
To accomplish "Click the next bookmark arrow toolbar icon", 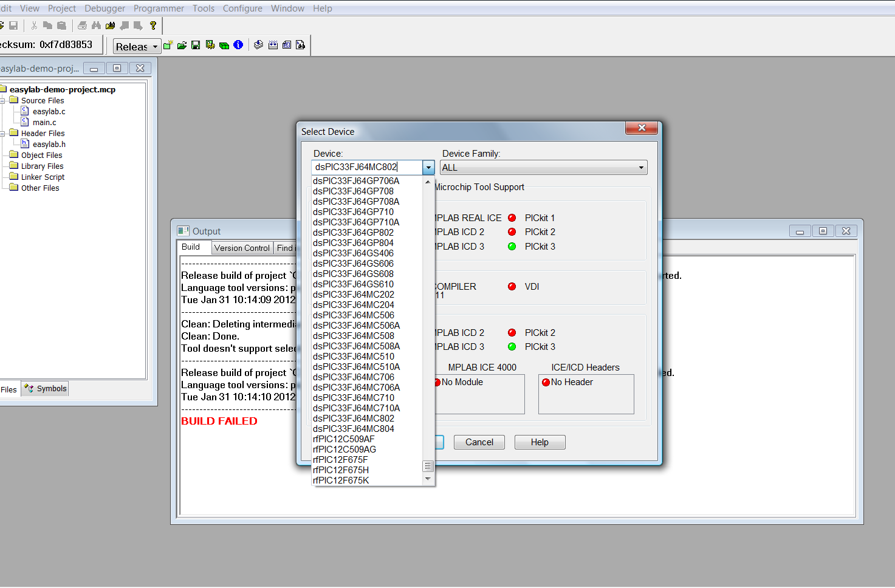I will tap(138, 26).
